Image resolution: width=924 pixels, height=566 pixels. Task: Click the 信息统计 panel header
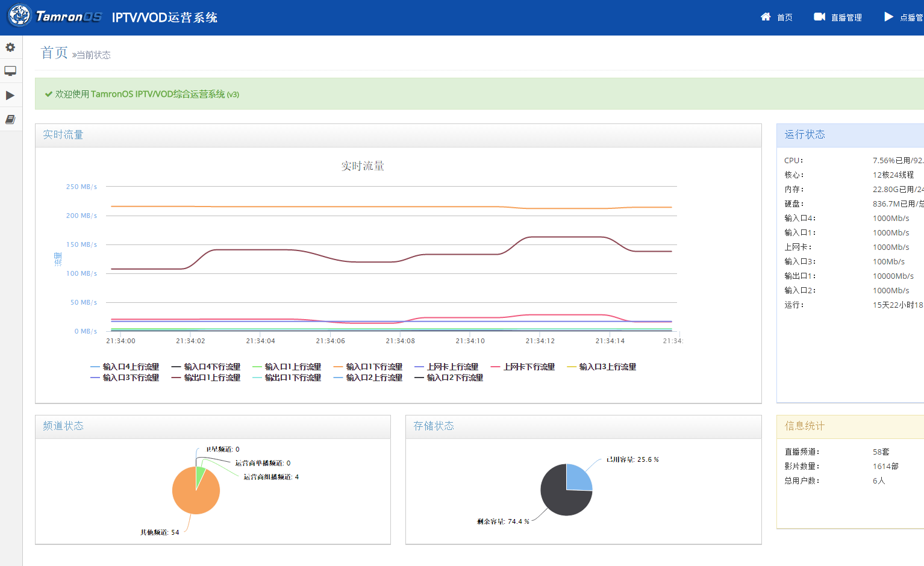coord(851,426)
